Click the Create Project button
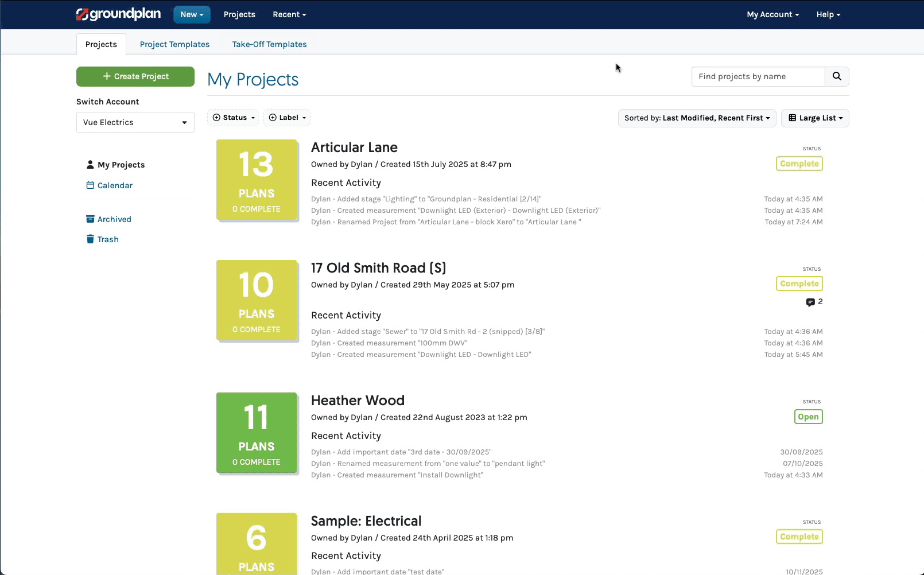 coord(135,76)
